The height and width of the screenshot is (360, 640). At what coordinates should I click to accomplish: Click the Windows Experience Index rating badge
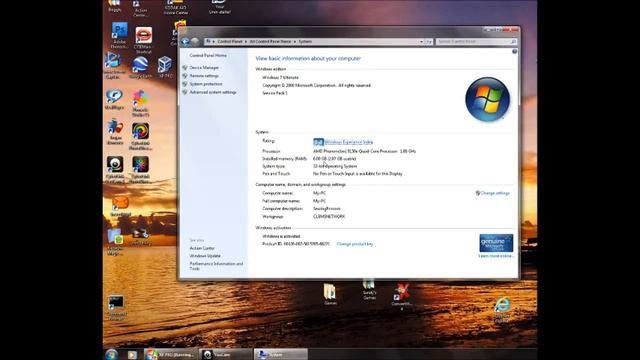318,142
